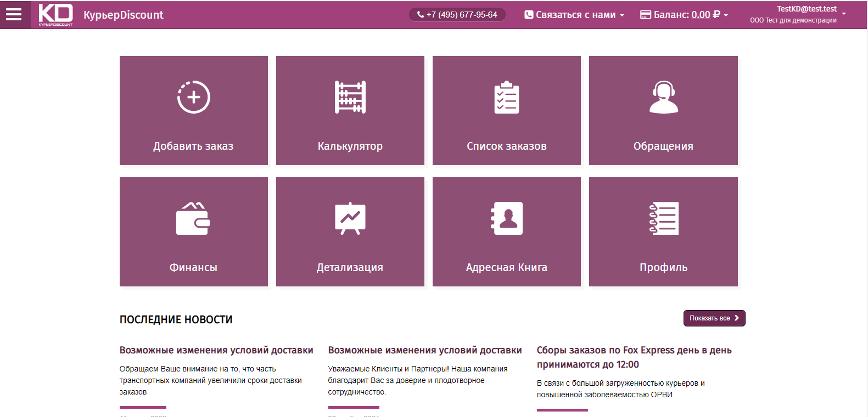Click the Показать все button
The height and width of the screenshot is (417, 868).
pyautogui.click(x=714, y=318)
